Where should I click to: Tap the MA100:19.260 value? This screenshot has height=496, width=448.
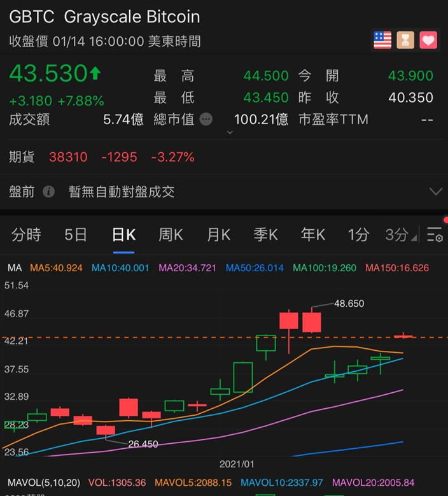(325, 268)
